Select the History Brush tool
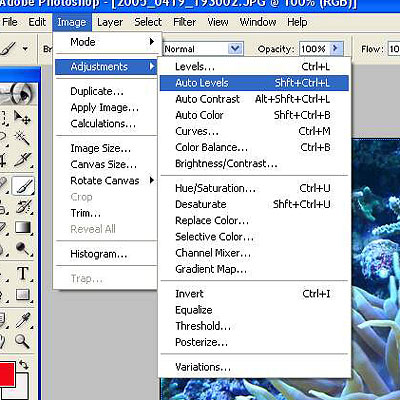Screen dimensions: 400x400 point(23,207)
